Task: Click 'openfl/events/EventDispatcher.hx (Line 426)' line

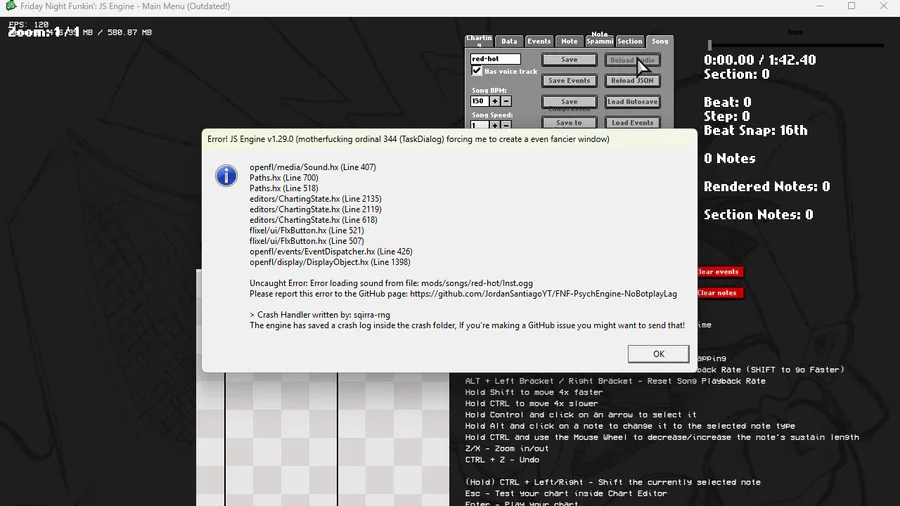Action: [331, 251]
